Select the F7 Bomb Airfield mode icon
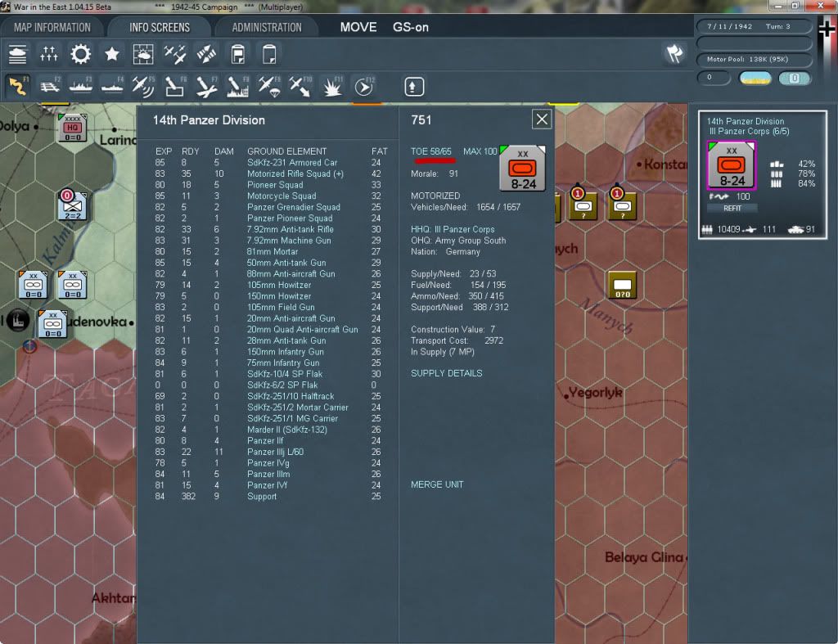 (206, 86)
